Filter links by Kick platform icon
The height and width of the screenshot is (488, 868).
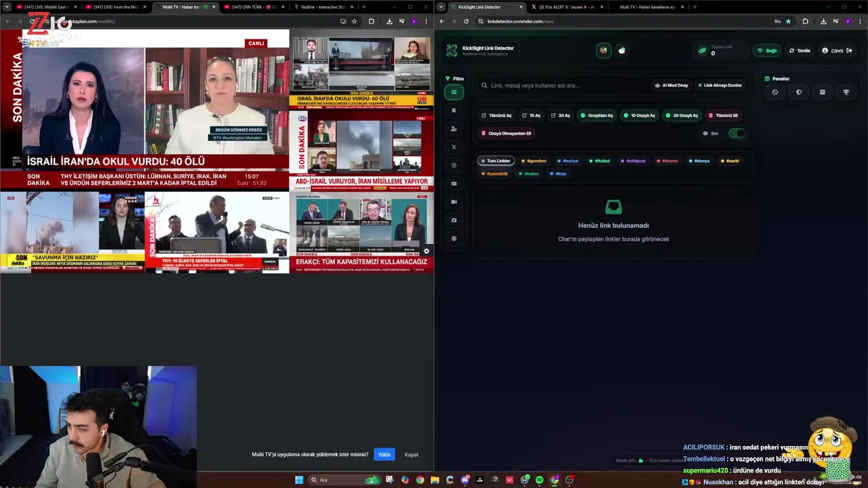(454, 110)
